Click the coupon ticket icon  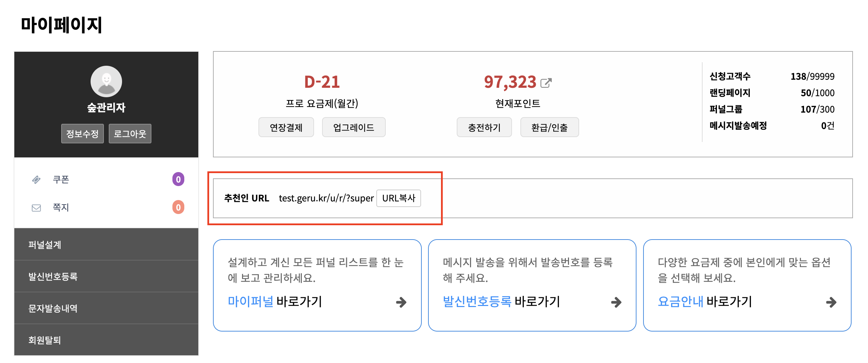click(36, 180)
